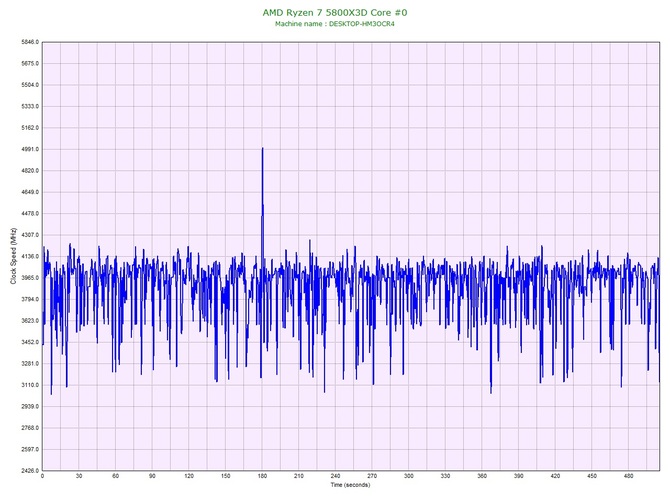
Task: Click the 90 seconds x-axis tick label
Action: (x=152, y=476)
